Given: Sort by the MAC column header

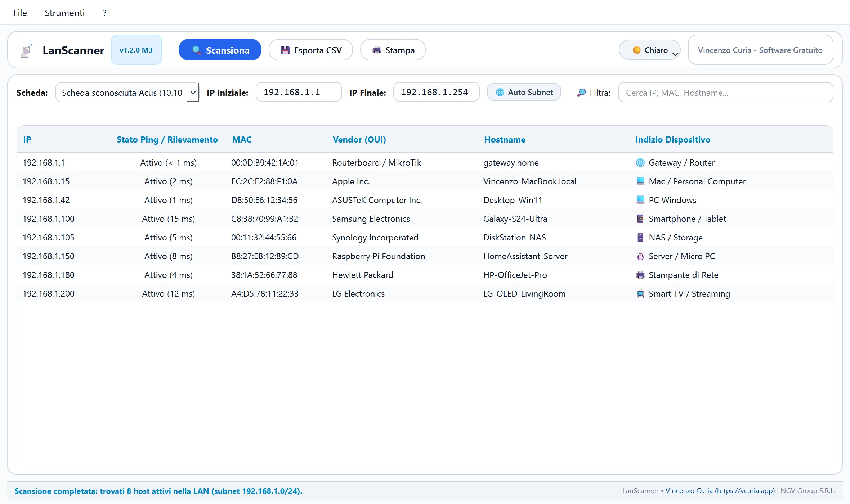Looking at the screenshot, I should point(242,140).
